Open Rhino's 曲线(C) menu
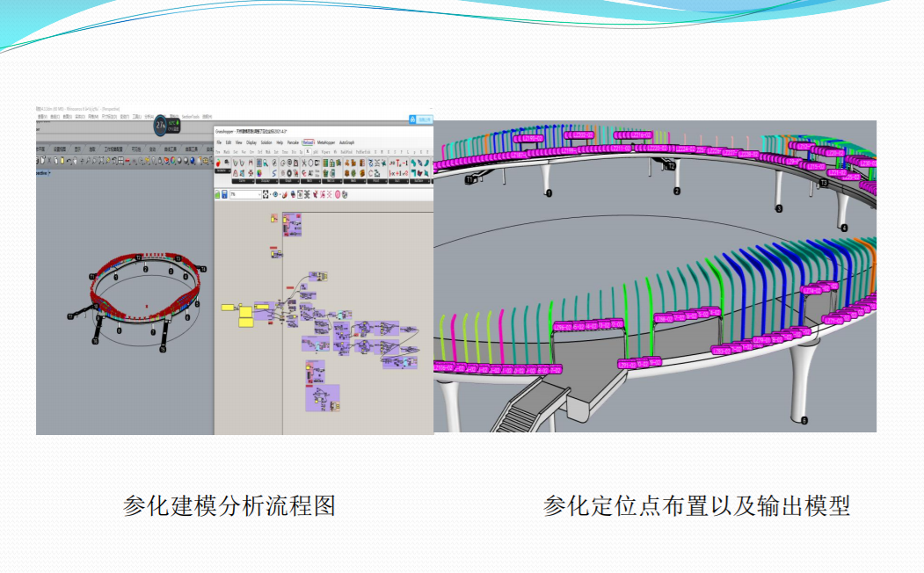 [55, 117]
